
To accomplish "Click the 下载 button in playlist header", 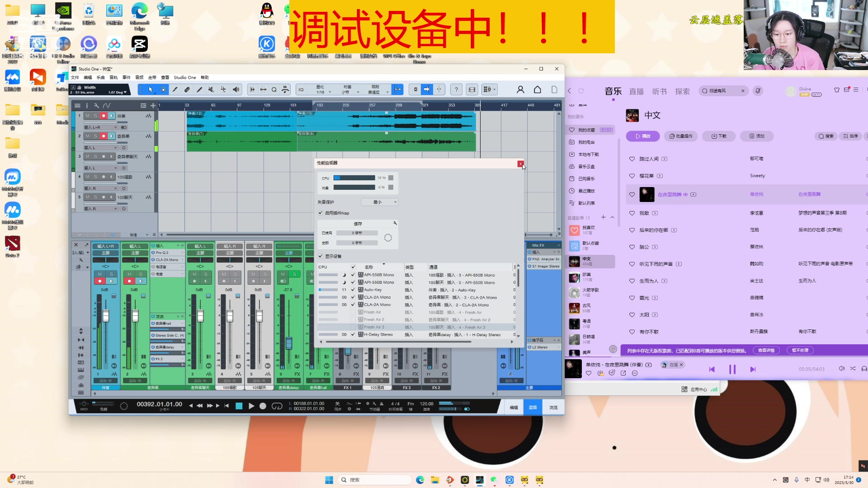I will coord(718,136).
